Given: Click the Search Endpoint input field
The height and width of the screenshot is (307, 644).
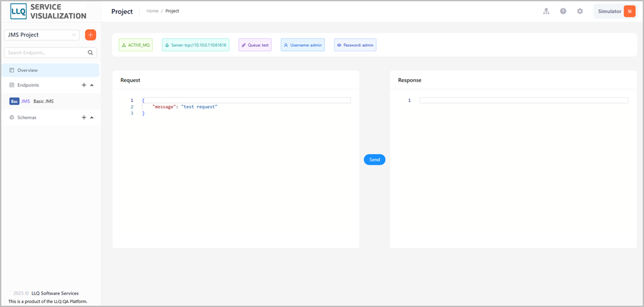Looking at the screenshot, I should [51, 53].
